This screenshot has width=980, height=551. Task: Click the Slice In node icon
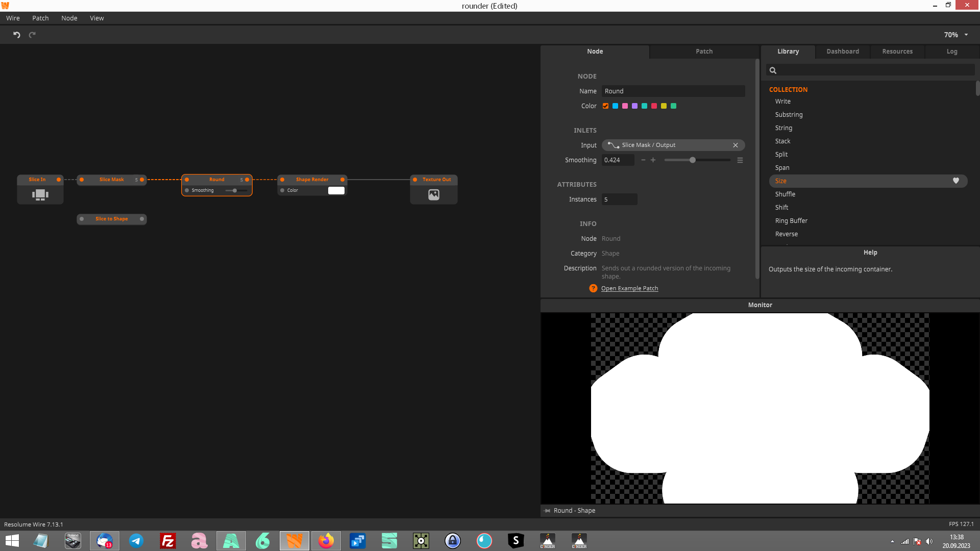coord(40,194)
